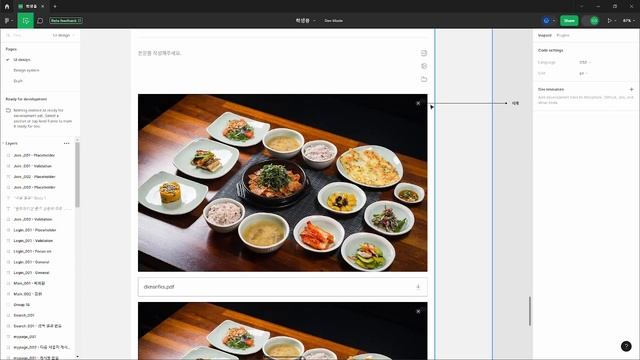Select the Group 16 layer

(22, 305)
